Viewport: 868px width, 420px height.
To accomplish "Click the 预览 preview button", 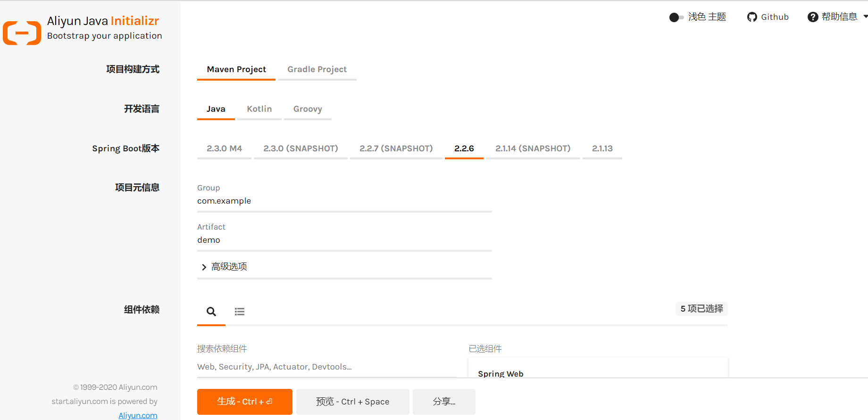I will tap(352, 402).
